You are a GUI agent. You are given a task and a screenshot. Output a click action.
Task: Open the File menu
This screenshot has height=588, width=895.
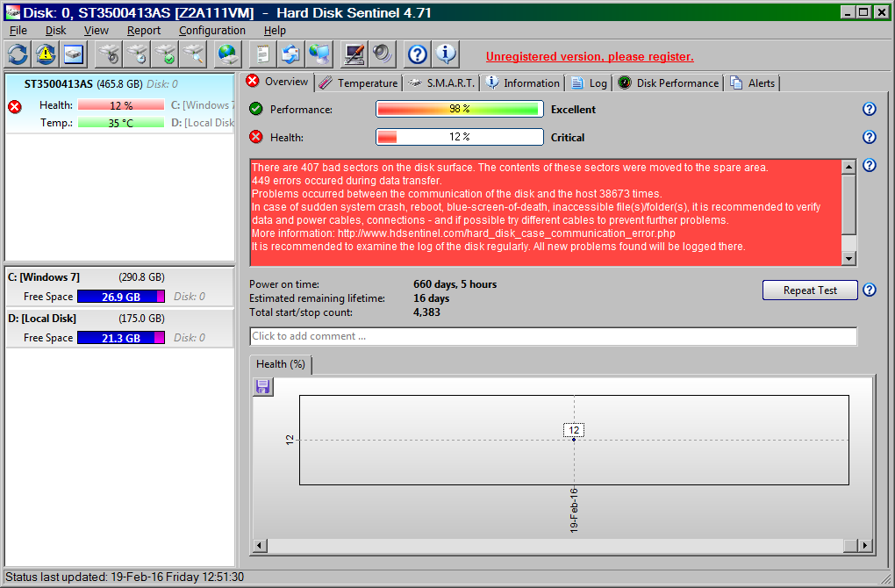click(x=18, y=30)
